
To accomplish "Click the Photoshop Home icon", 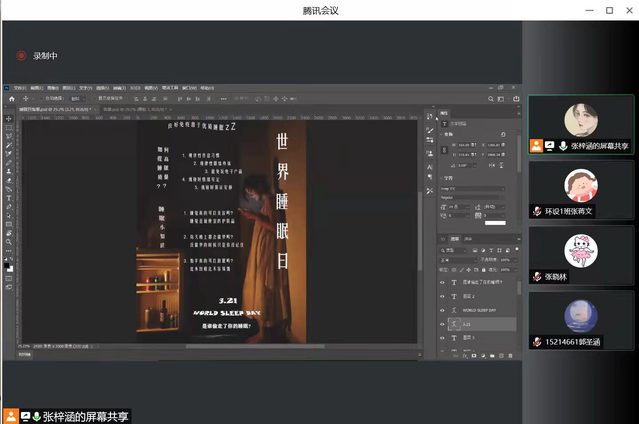I will click(11, 99).
